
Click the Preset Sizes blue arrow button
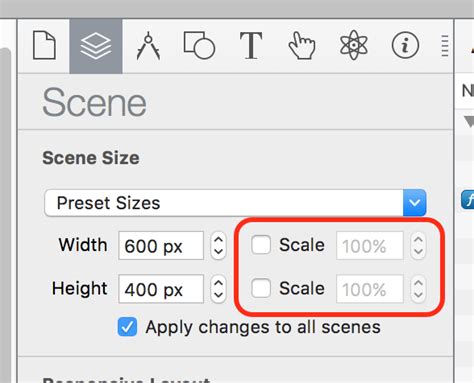click(x=414, y=203)
